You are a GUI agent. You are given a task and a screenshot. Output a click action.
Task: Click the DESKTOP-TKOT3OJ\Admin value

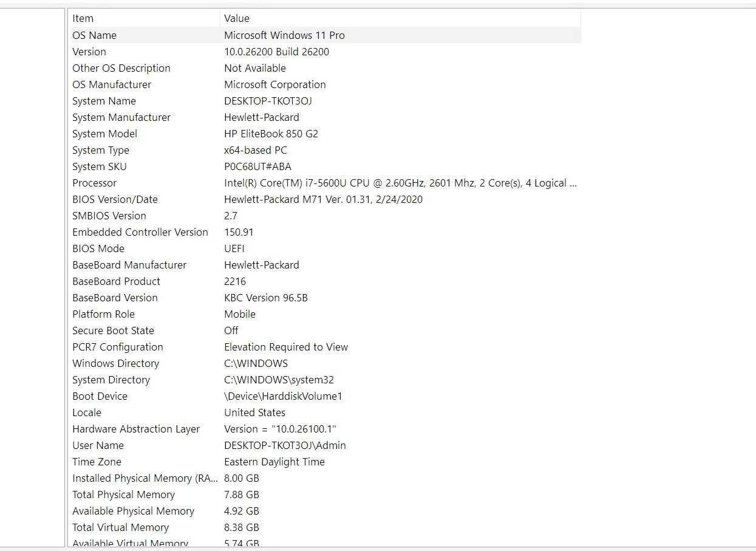[285, 445]
